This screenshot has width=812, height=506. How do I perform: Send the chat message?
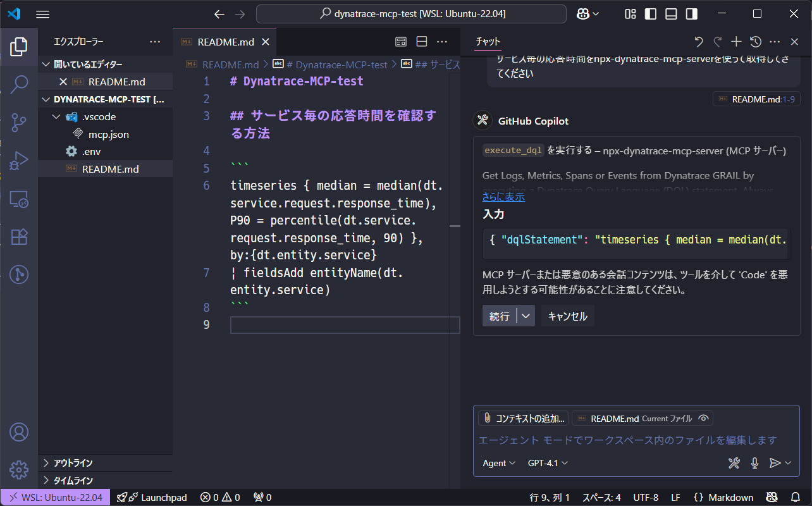tap(775, 463)
